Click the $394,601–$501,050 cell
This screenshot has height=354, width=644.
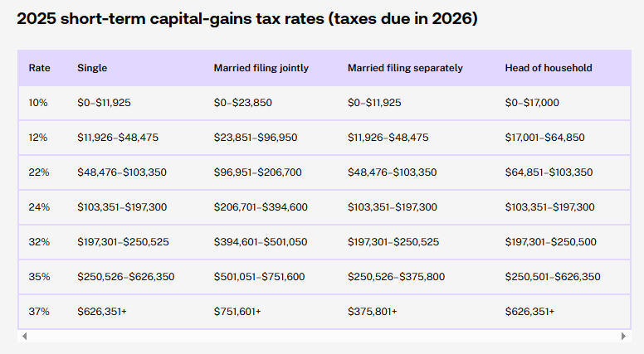(261, 242)
